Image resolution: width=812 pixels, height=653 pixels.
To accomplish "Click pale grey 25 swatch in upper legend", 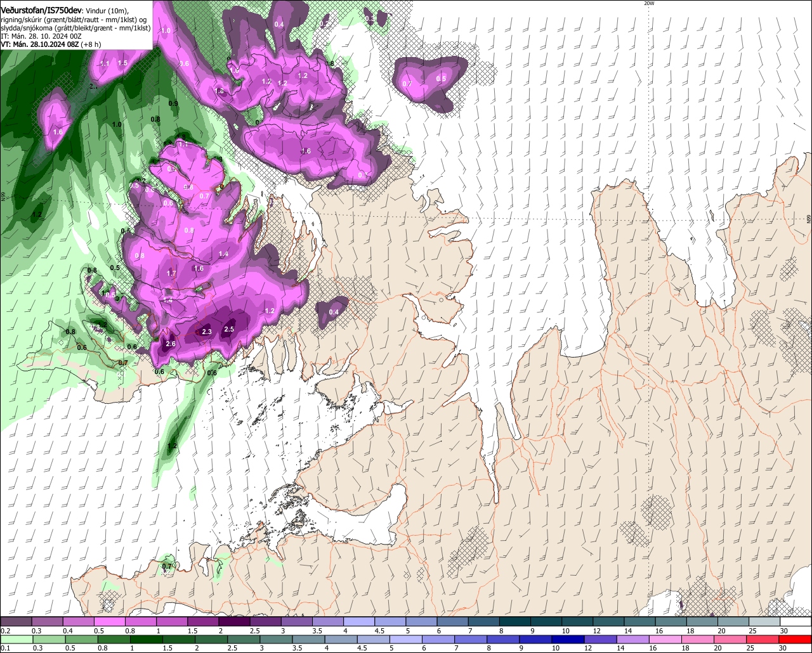I will tap(764, 622).
